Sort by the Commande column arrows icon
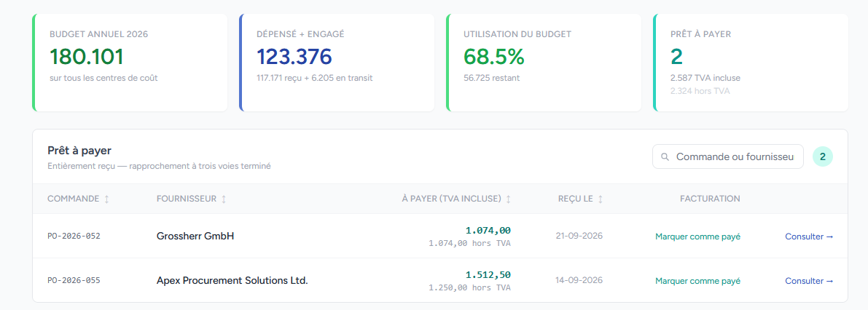The height and width of the screenshot is (310, 868). tap(106, 199)
